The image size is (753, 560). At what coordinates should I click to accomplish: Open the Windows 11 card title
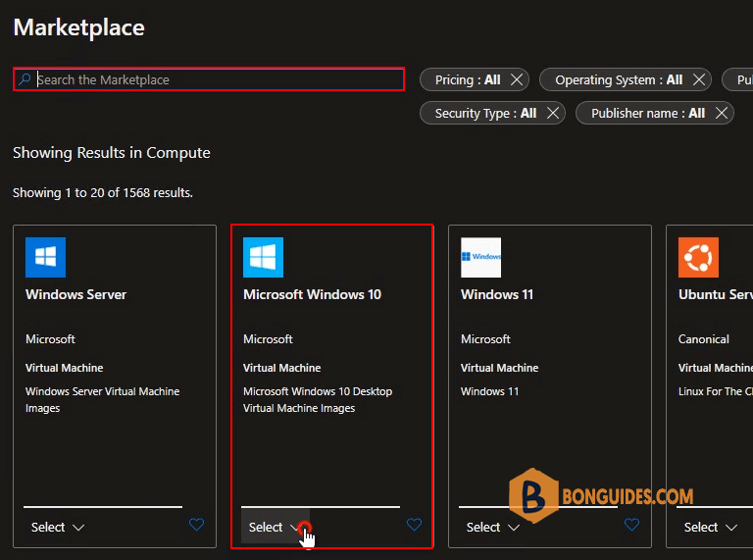pos(497,294)
